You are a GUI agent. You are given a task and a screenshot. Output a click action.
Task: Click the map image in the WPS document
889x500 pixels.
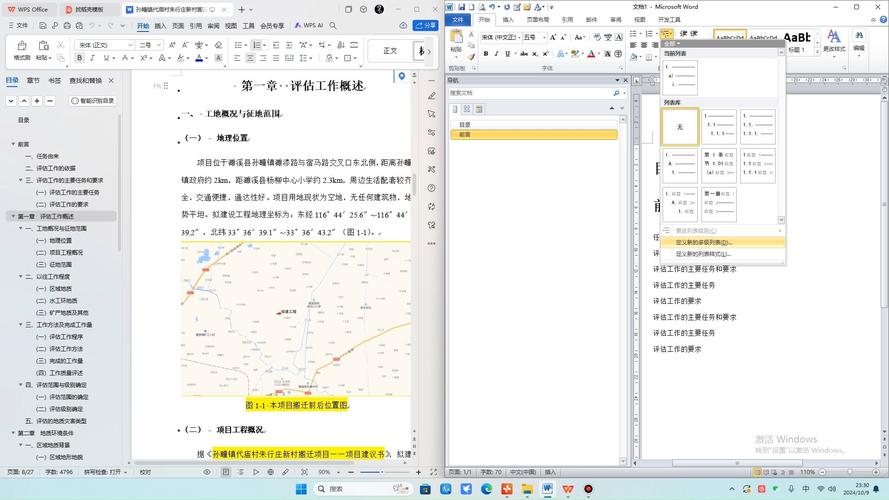[x=296, y=319]
